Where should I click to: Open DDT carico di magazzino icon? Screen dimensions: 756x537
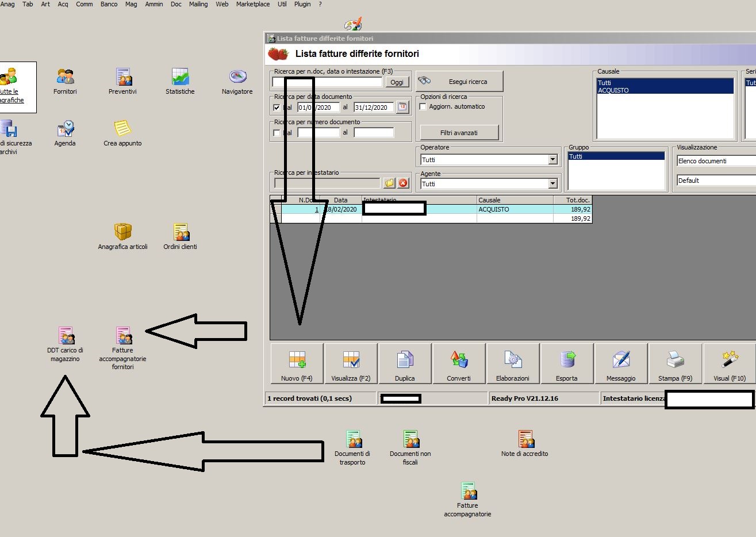point(65,344)
